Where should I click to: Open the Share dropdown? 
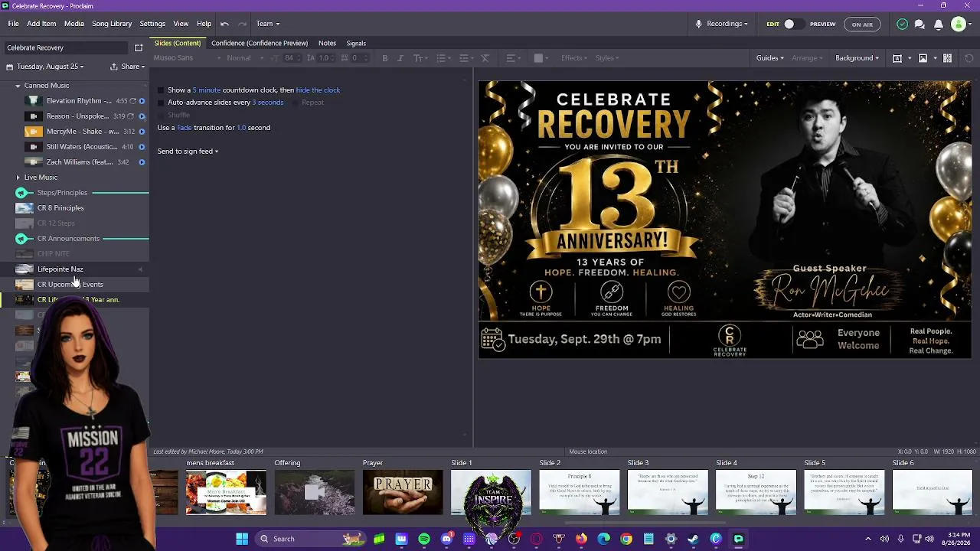coord(127,67)
